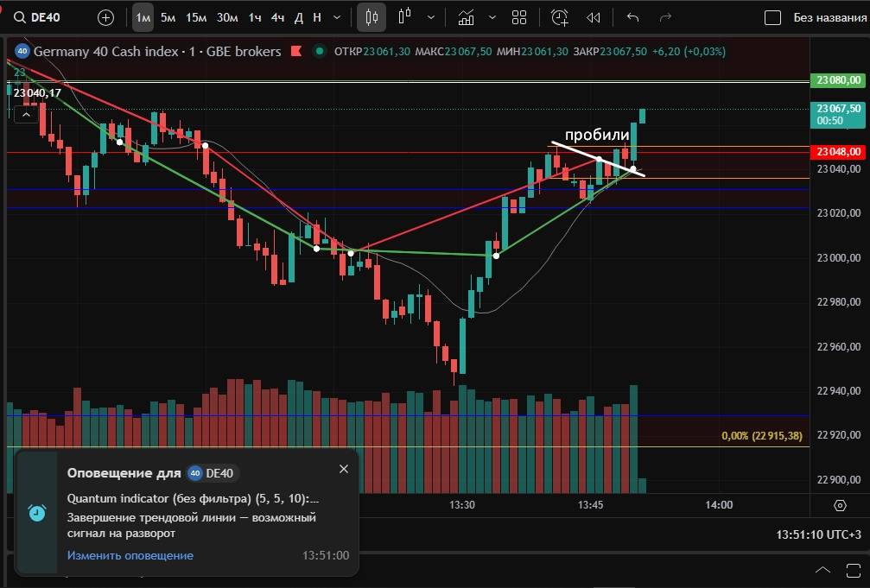Viewport: 870px width, 588px height.
Task: Open the indicators button in the toolbar
Action: pos(467,17)
